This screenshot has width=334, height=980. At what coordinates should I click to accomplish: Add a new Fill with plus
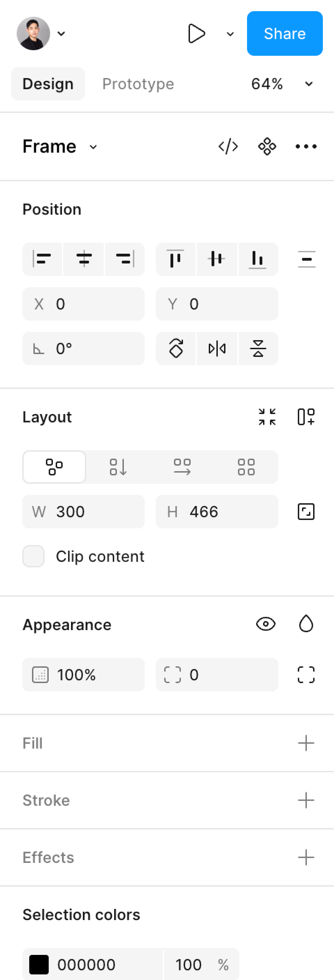click(x=306, y=743)
